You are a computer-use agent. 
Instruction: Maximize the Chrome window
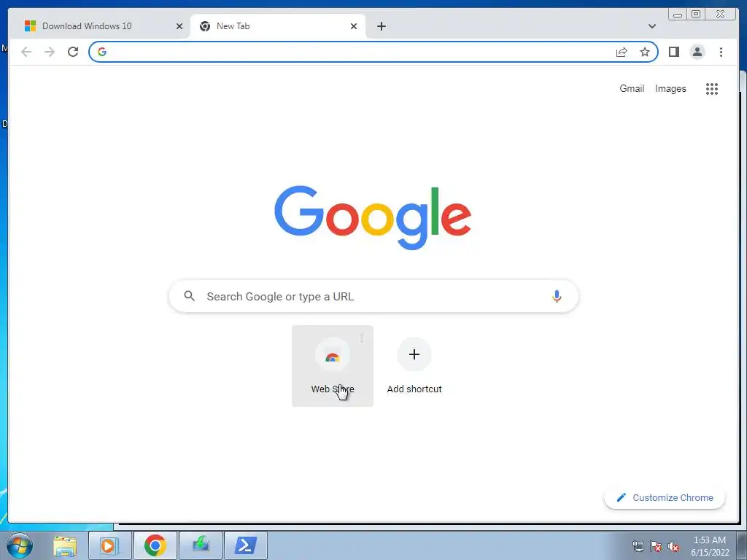695,14
